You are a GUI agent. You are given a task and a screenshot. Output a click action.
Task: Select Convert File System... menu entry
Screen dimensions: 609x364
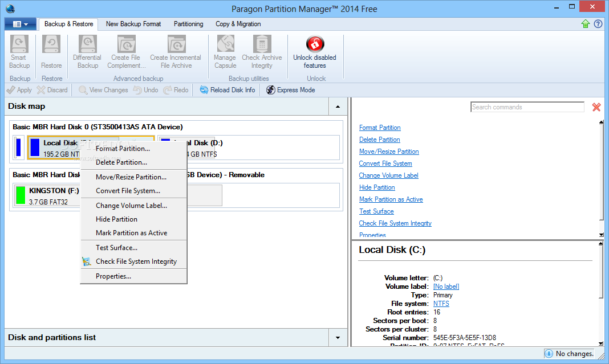tap(133, 191)
